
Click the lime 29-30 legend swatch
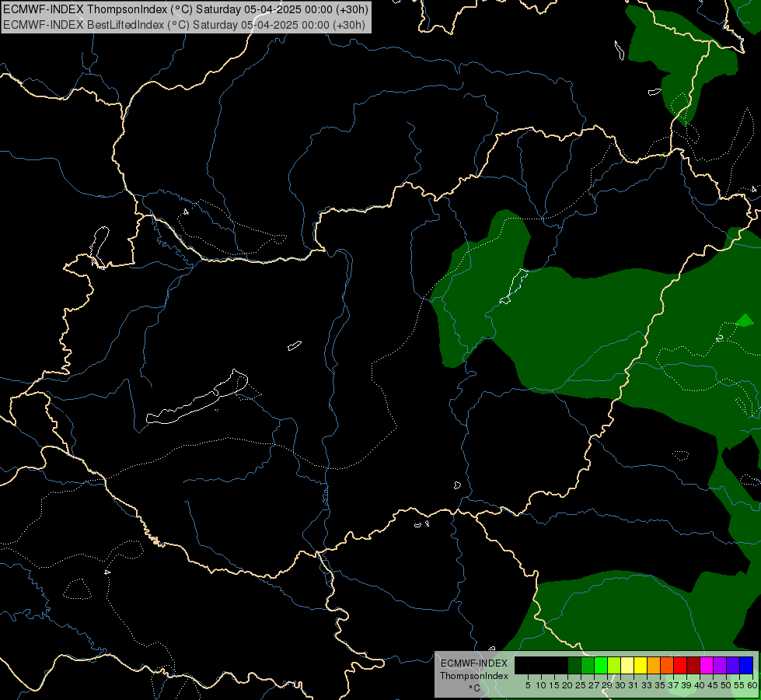pos(614,665)
